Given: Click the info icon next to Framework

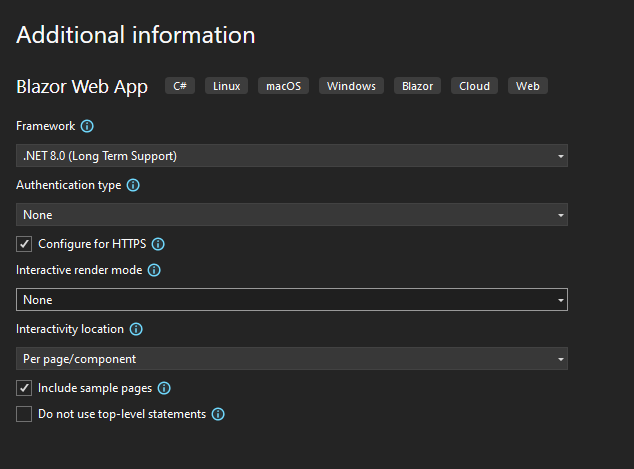Looking at the screenshot, I should (87, 126).
